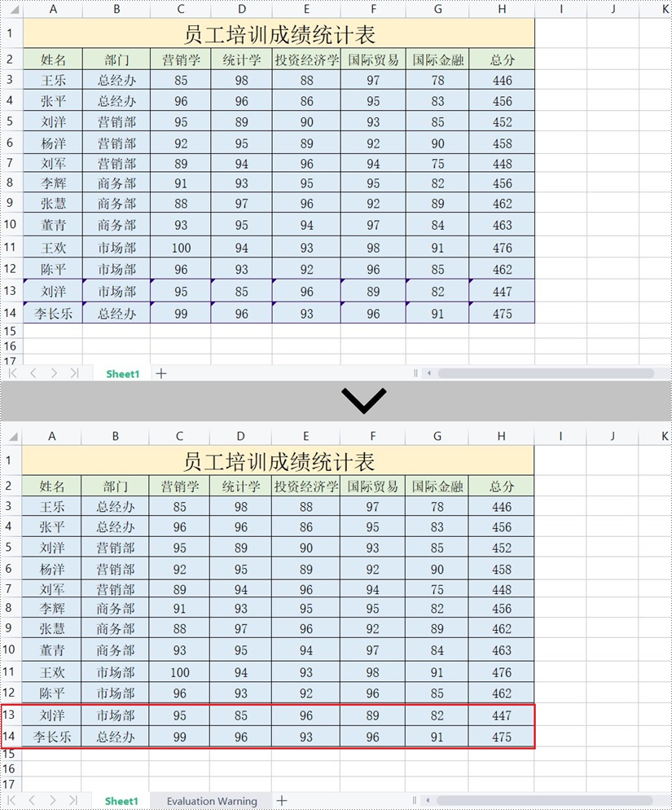Click horizontal scrollbar of upper spreadsheet
Screen dimensions: 672x810
coord(546,373)
